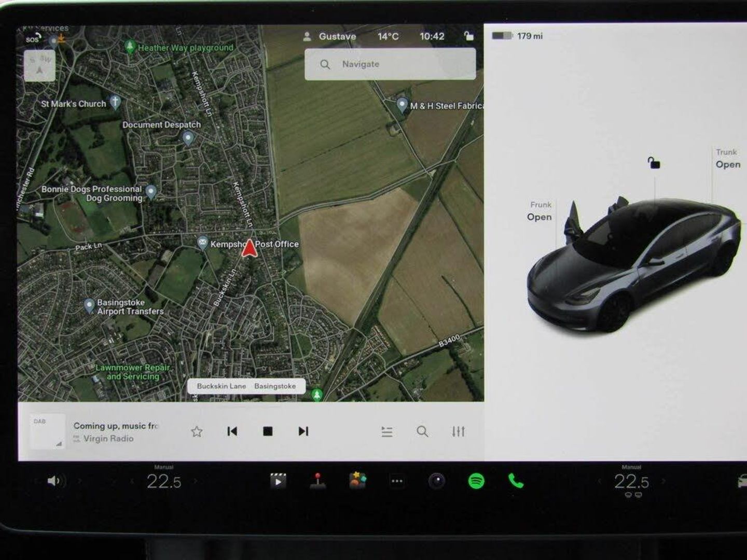Open the Theater app icon

[278, 481]
